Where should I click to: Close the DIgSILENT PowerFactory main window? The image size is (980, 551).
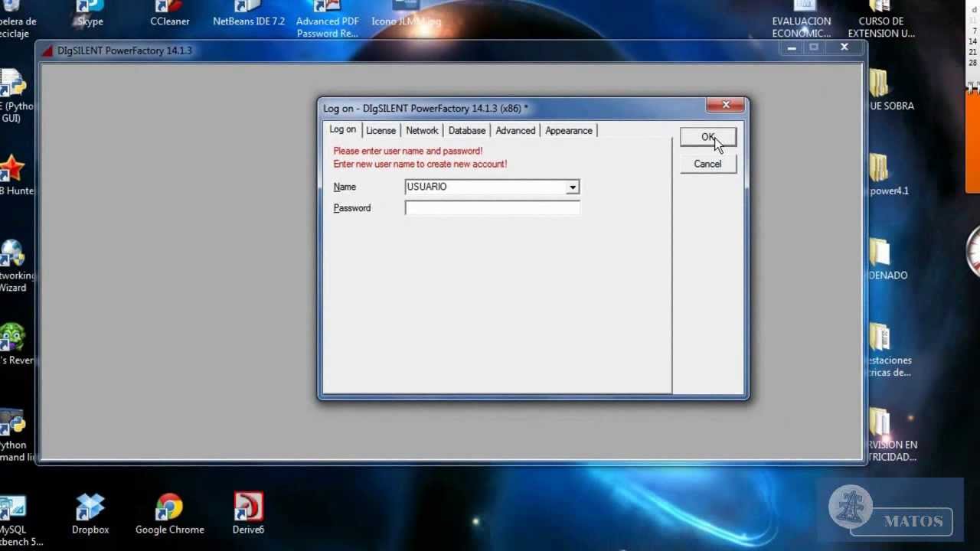pyautogui.click(x=844, y=47)
